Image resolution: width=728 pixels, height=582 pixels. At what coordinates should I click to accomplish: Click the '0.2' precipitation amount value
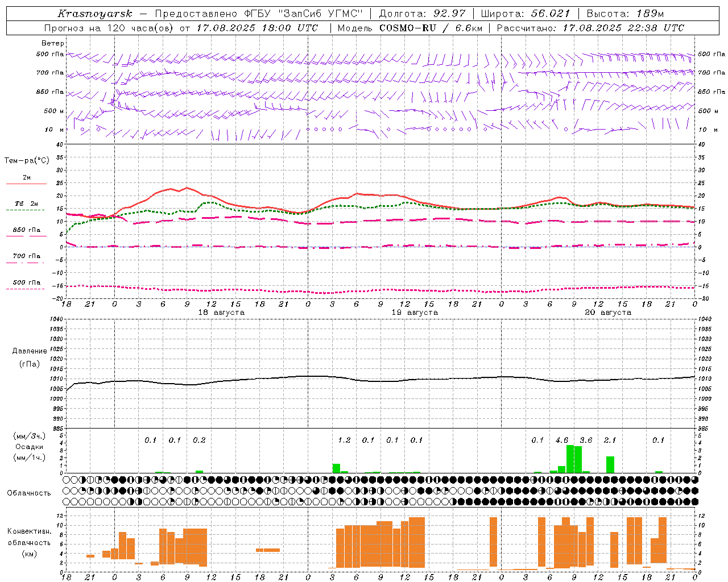[199, 440]
